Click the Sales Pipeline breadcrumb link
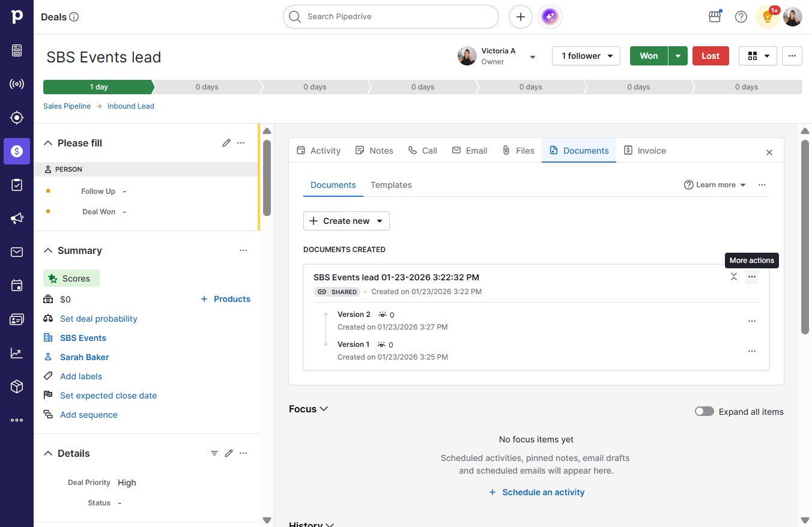Image resolution: width=812 pixels, height=527 pixels. coord(67,106)
